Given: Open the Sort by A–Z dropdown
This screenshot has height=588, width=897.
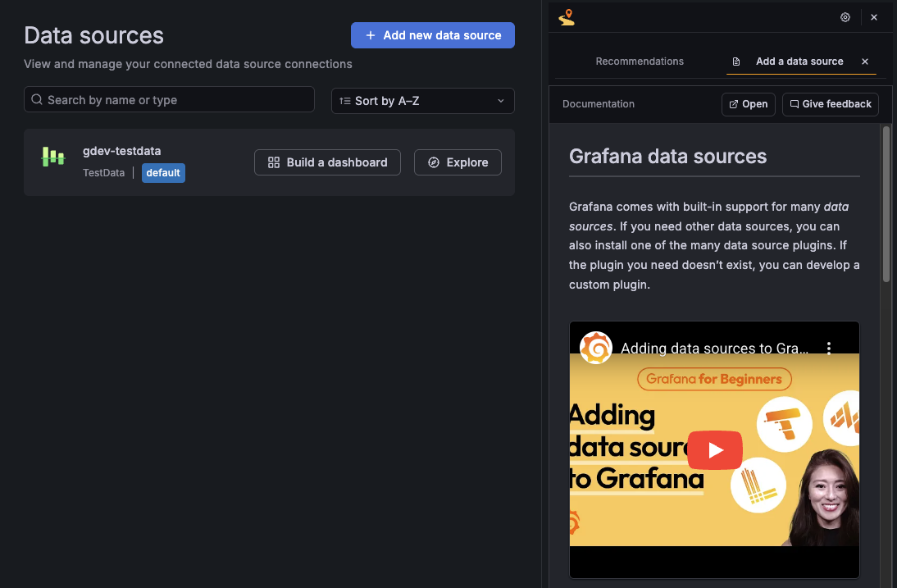Looking at the screenshot, I should (x=422, y=100).
